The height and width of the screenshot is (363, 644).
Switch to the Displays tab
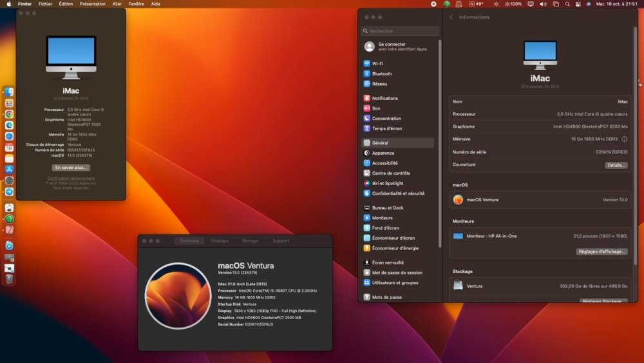click(220, 241)
